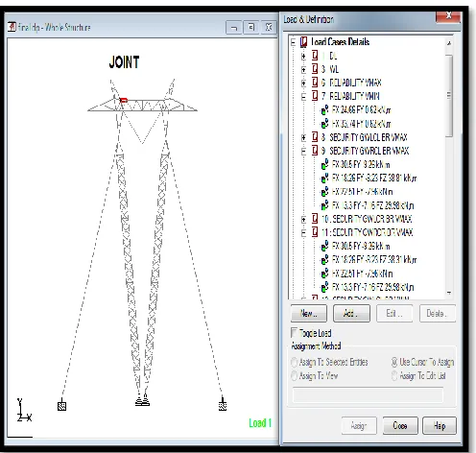
Task: Click the Close button in Load dialog
Action: (400, 426)
